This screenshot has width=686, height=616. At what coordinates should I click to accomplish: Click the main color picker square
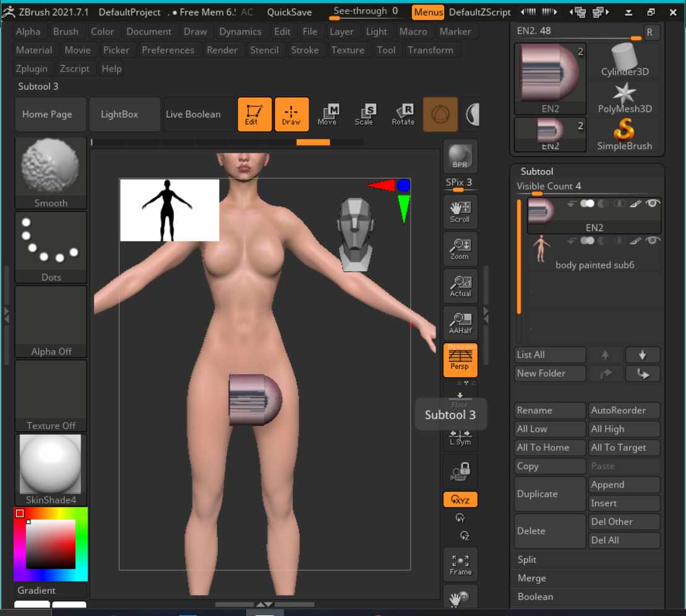pyautogui.click(x=51, y=544)
